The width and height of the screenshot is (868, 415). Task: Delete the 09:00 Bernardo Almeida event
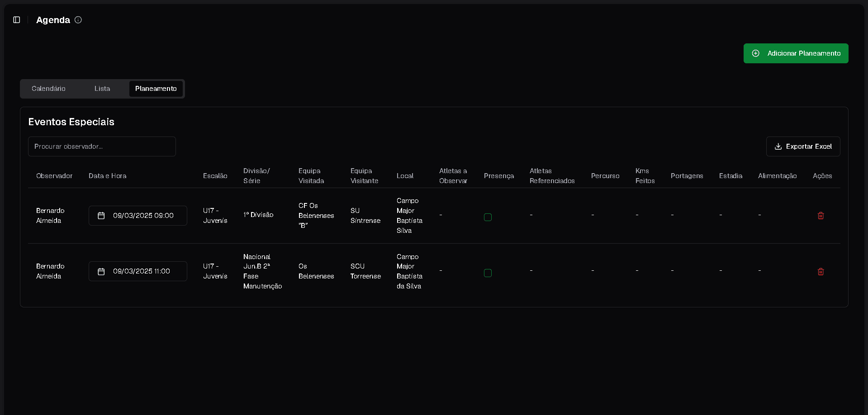tap(821, 216)
